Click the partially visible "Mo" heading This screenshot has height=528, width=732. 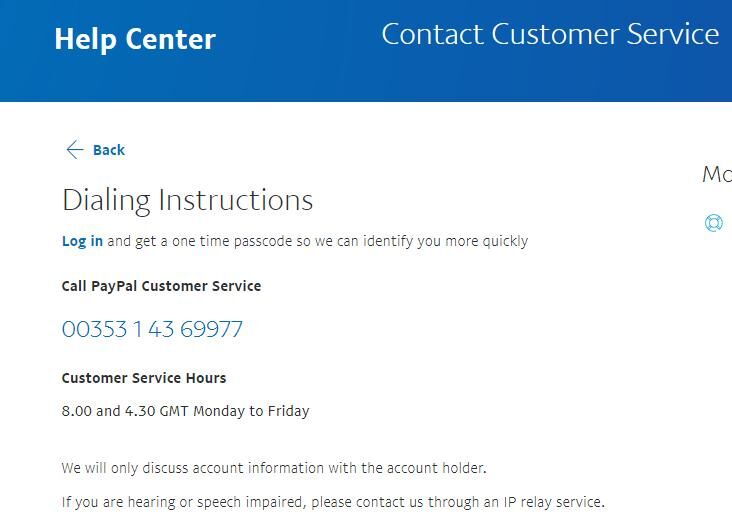tap(716, 174)
